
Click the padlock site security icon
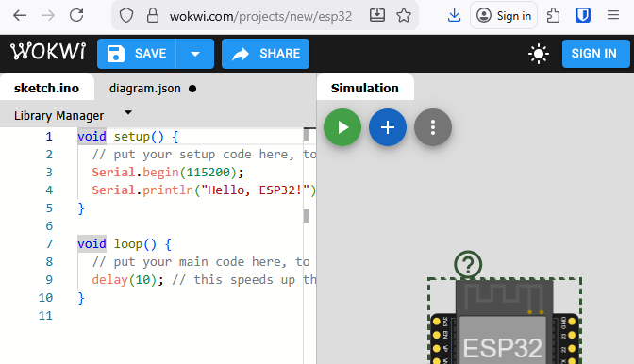pyautogui.click(x=153, y=16)
